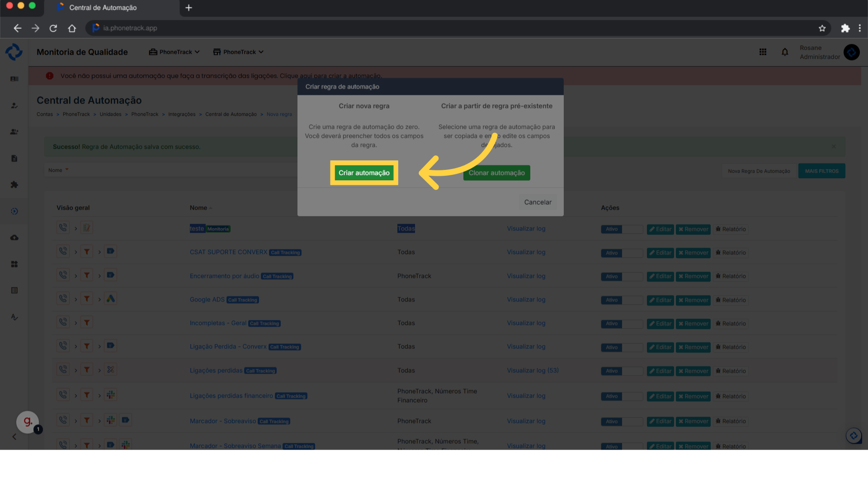Collapse the sidebar with the arrow
The image size is (868, 488).
pos(14,436)
